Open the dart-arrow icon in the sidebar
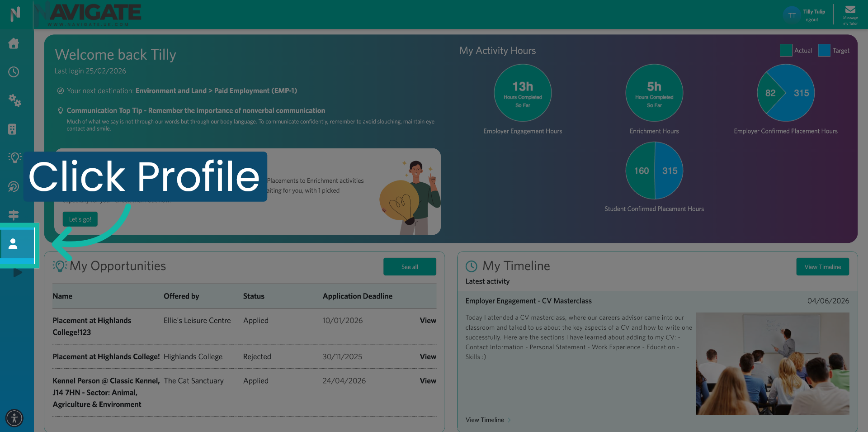This screenshot has width=868, height=432. (x=14, y=186)
